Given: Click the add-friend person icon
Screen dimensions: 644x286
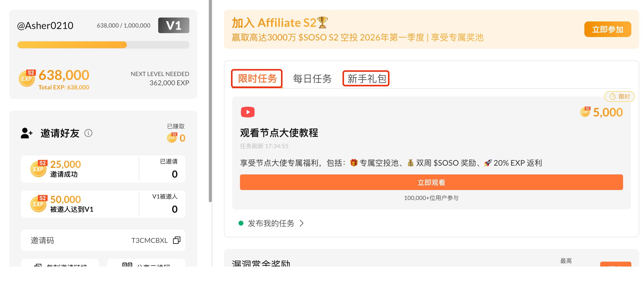Looking at the screenshot, I should click(x=27, y=133).
